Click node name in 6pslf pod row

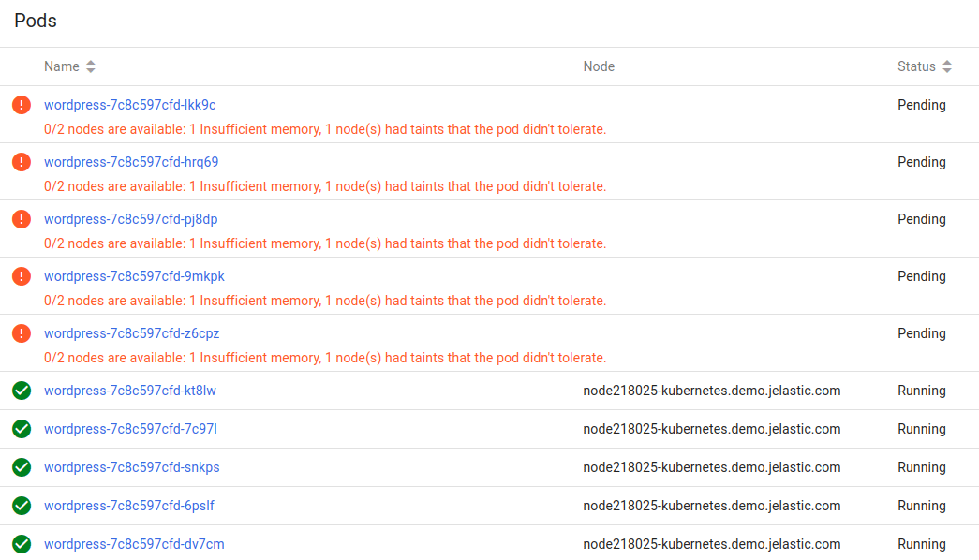[712, 506]
